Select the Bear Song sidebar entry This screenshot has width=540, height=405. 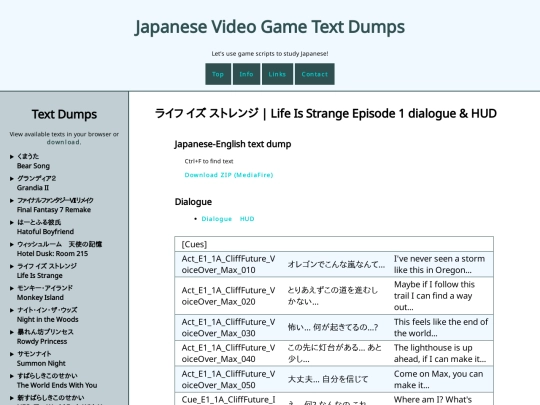pyautogui.click(x=33, y=161)
